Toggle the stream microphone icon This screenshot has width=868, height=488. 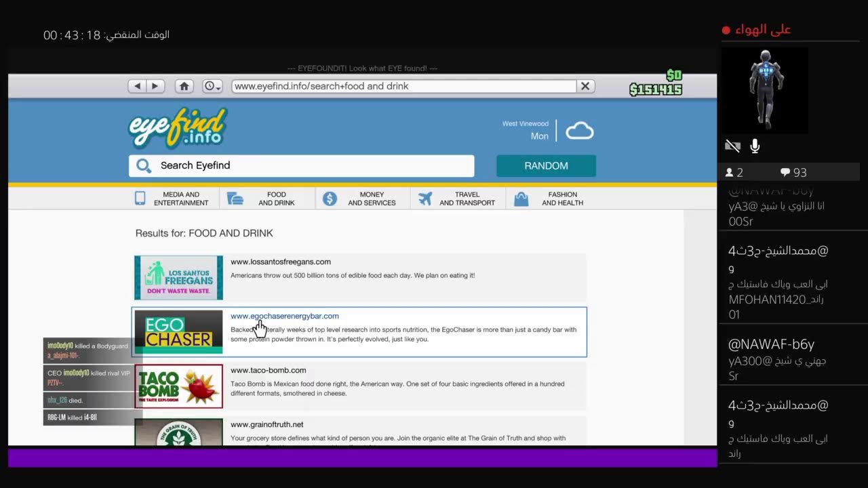(755, 146)
